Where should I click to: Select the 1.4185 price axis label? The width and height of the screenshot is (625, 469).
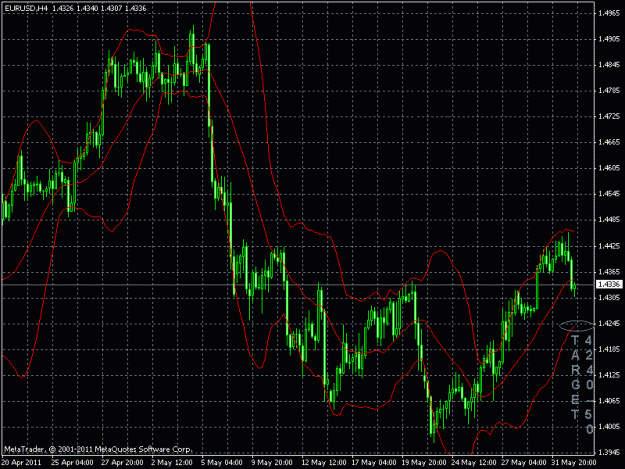[x=609, y=349]
